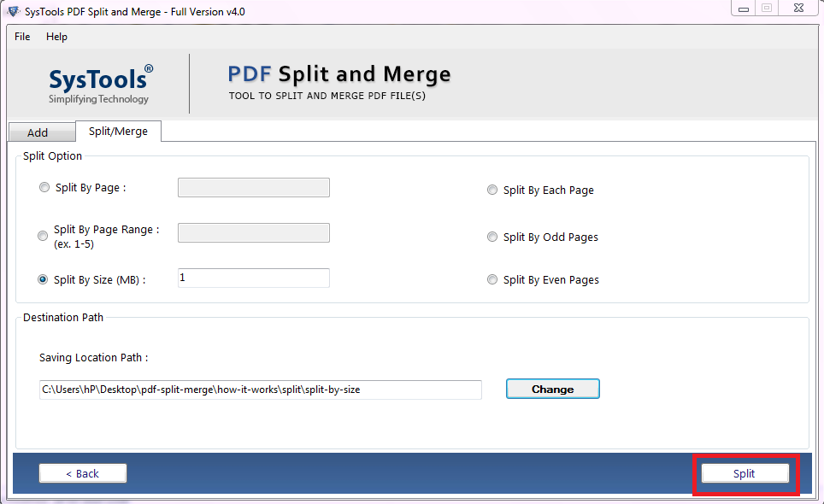The width and height of the screenshot is (824, 504).
Task: Select the Split By Page radio button
Action: click(x=44, y=187)
